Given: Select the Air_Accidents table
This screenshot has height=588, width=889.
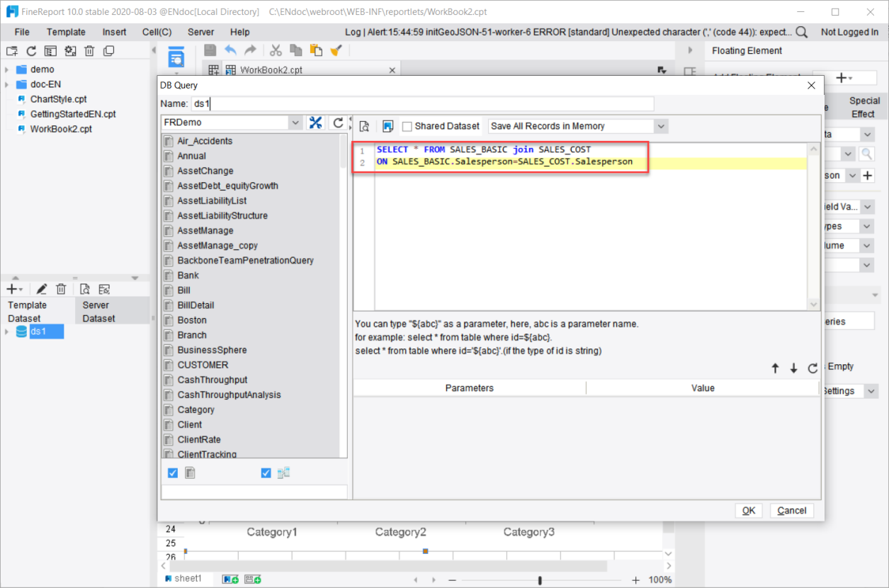Looking at the screenshot, I should (205, 141).
